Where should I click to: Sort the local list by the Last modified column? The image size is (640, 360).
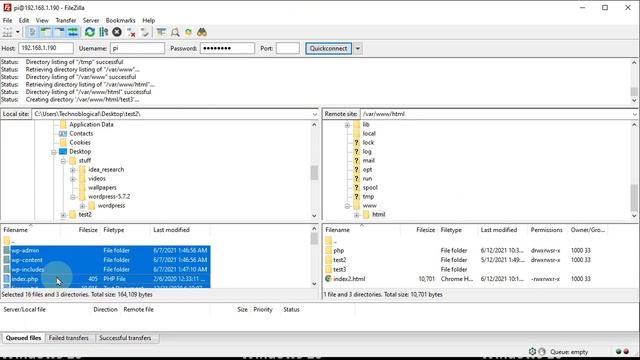171,230
